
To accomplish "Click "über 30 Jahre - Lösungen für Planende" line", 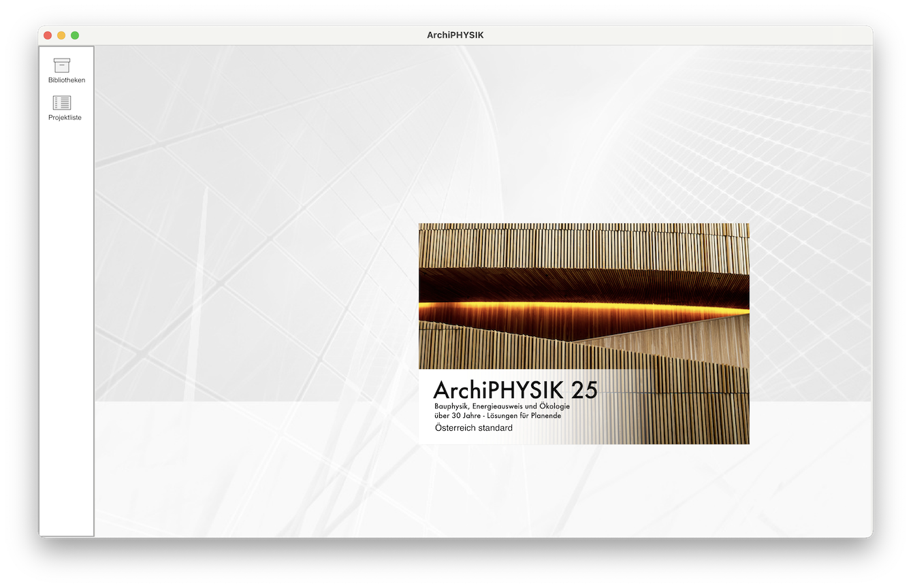I will 498,415.
